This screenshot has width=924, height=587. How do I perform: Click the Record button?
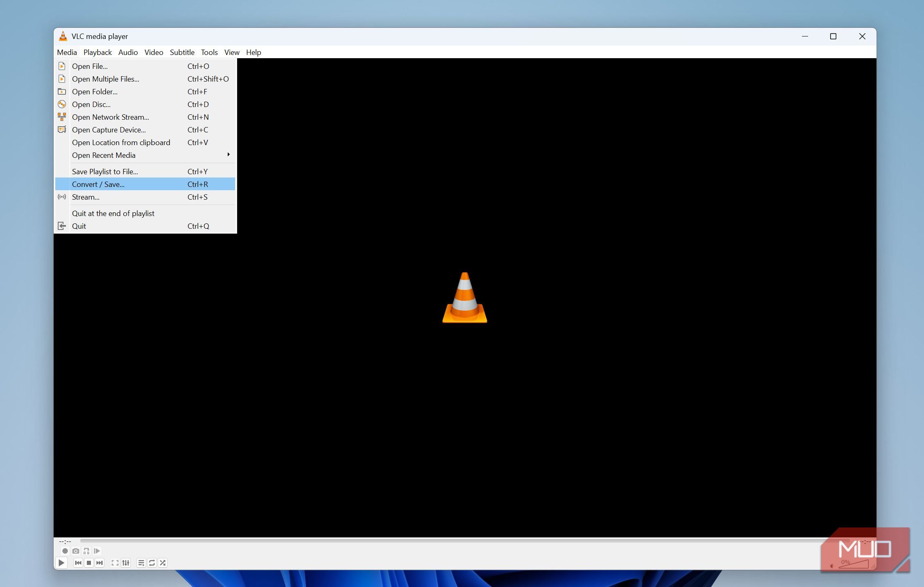pos(65,551)
